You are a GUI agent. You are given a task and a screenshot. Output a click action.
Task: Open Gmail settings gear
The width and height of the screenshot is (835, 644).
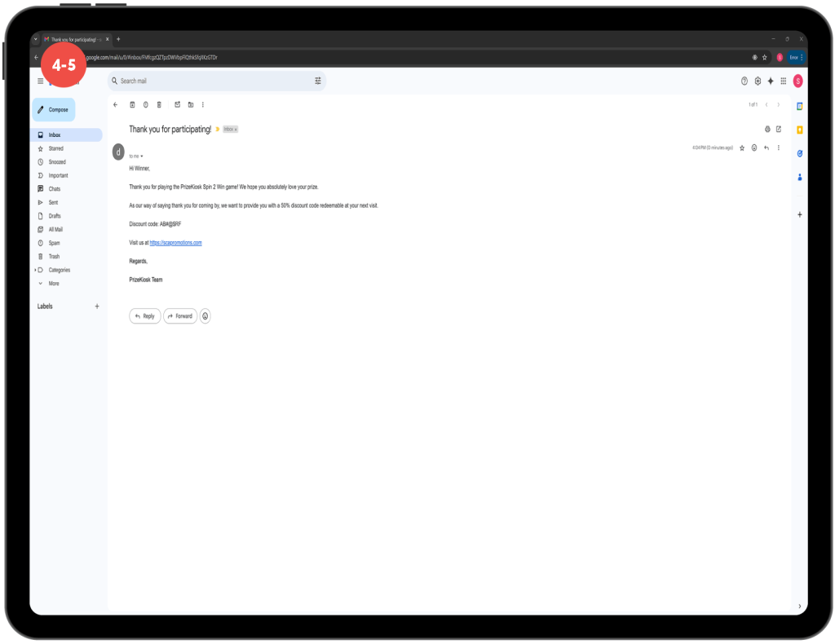(758, 81)
